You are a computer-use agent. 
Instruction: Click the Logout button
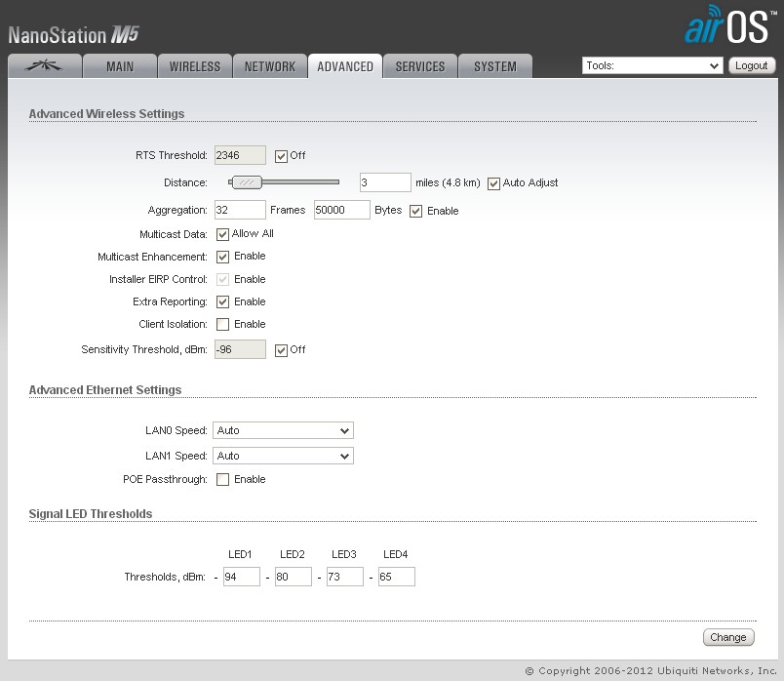pos(752,65)
